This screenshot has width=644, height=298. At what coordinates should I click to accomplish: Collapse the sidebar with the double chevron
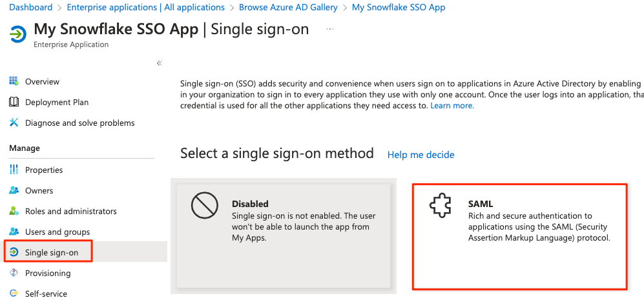coord(160,63)
